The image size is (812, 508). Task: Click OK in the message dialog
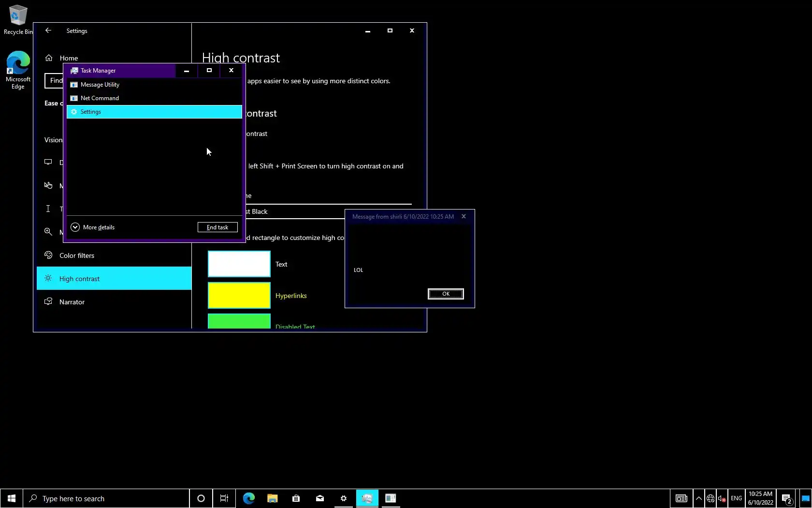tap(446, 294)
